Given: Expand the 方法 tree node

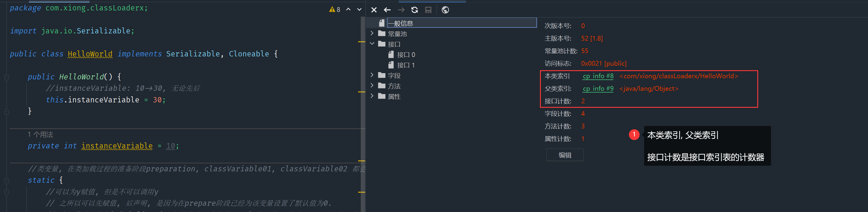Looking at the screenshot, I should (x=372, y=86).
